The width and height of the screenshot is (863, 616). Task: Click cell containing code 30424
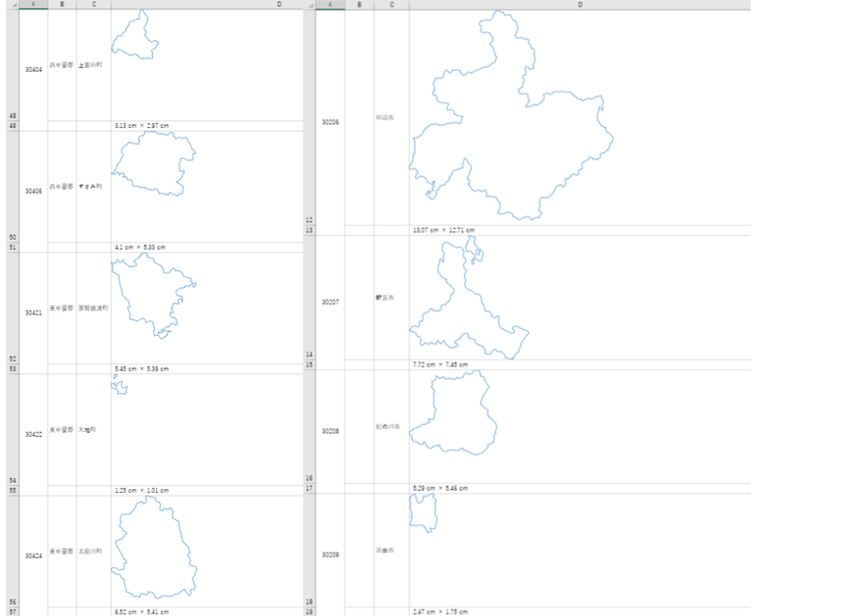pos(34,556)
